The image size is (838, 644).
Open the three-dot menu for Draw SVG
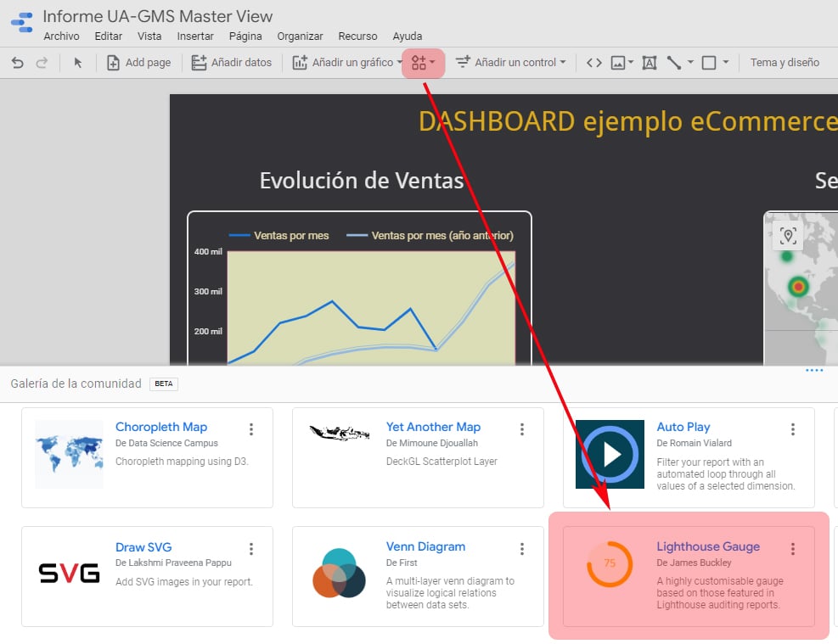click(251, 548)
